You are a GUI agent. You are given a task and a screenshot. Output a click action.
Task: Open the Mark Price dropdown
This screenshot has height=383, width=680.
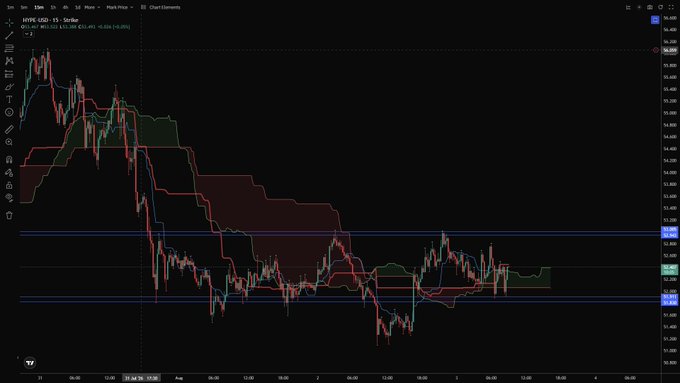pos(120,7)
